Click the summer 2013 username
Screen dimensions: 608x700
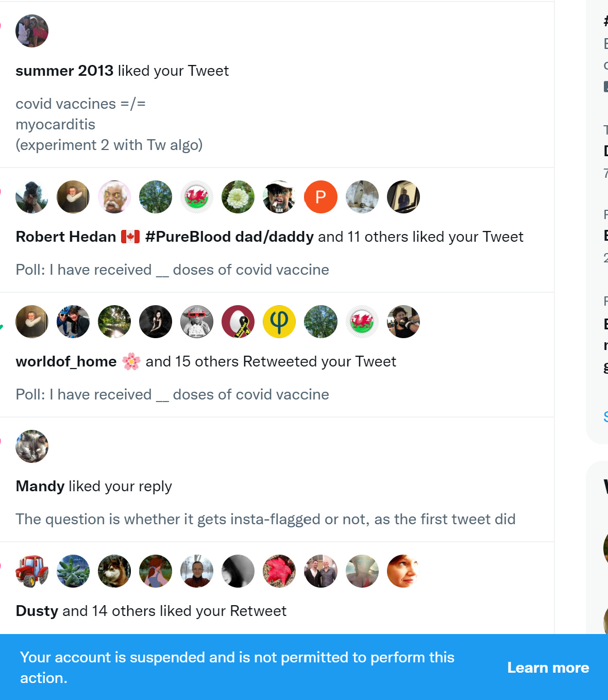point(64,71)
